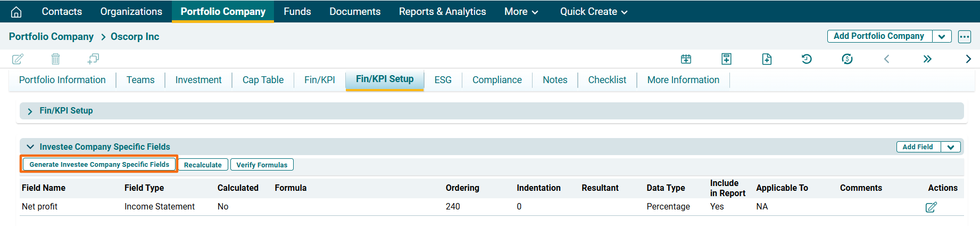Click the add calendar event icon
The width and height of the screenshot is (980, 226).
click(x=686, y=59)
